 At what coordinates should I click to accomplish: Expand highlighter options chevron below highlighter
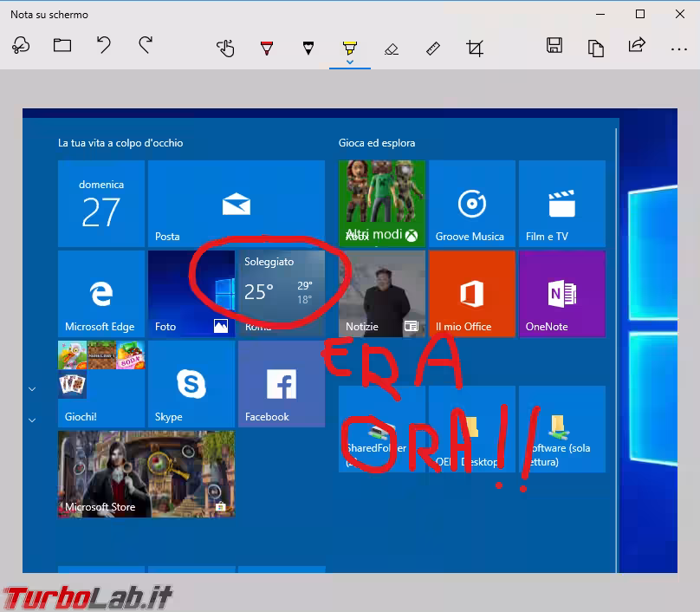(349, 62)
